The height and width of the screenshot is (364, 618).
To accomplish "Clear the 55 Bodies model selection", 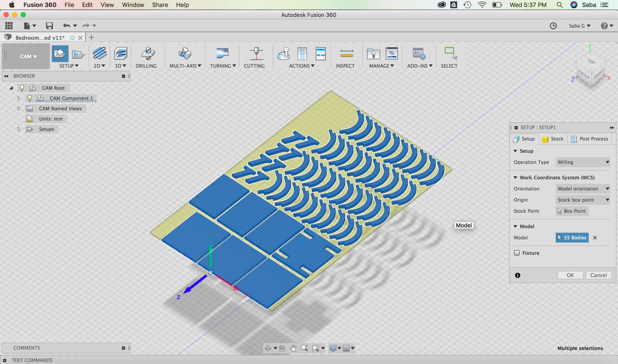I will pyautogui.click(x=595, y=238).
